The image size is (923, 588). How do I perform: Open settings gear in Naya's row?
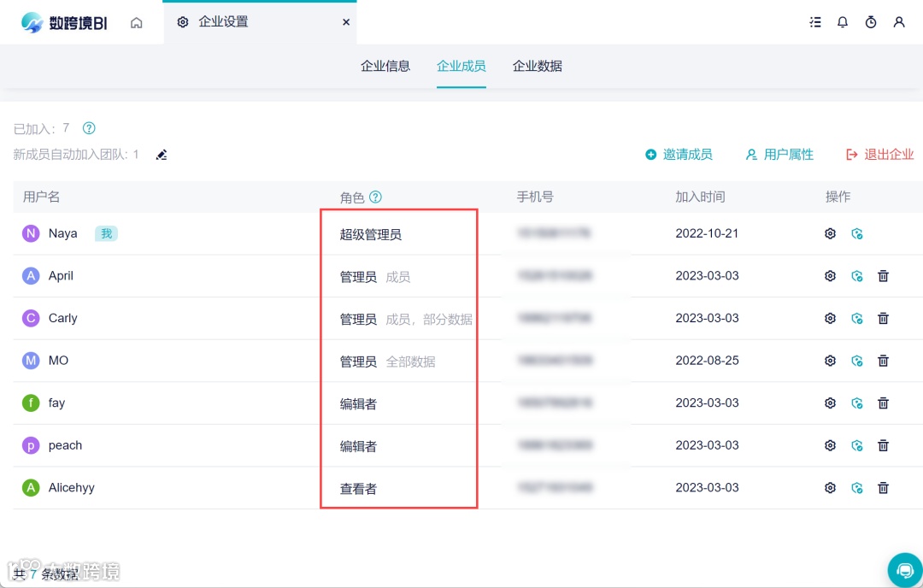[x=830, y=232]
